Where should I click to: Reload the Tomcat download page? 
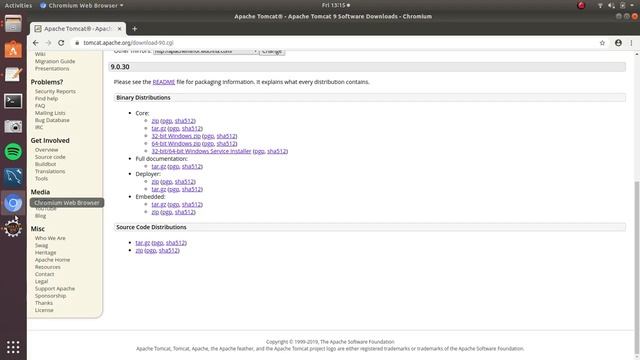coord(61,42)
